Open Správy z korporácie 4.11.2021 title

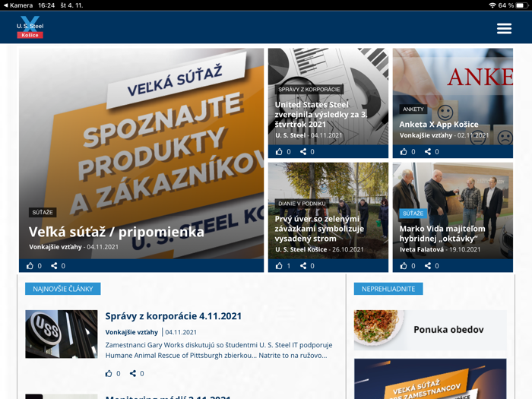[173, 316]
